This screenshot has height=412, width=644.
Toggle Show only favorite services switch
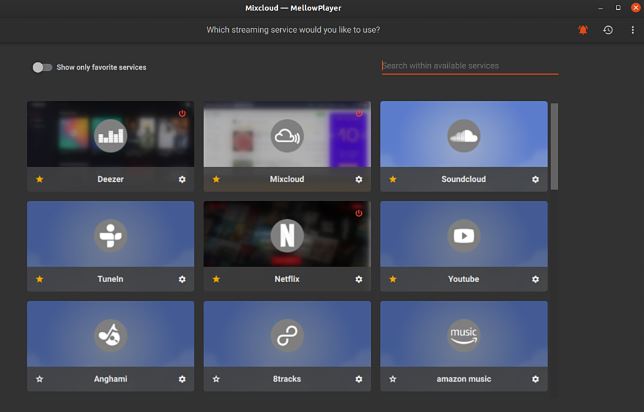[42, 67]
